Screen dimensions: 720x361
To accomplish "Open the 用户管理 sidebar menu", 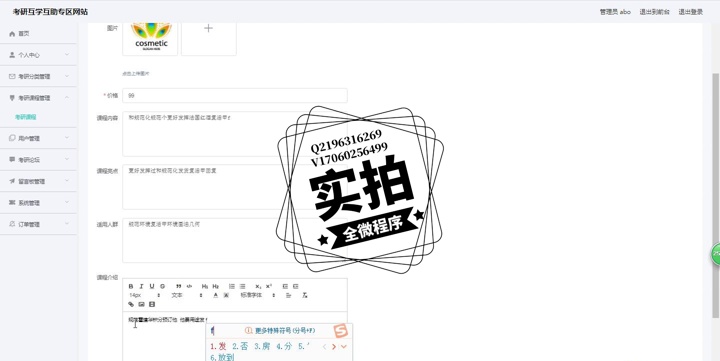I will tap(38, 138).
